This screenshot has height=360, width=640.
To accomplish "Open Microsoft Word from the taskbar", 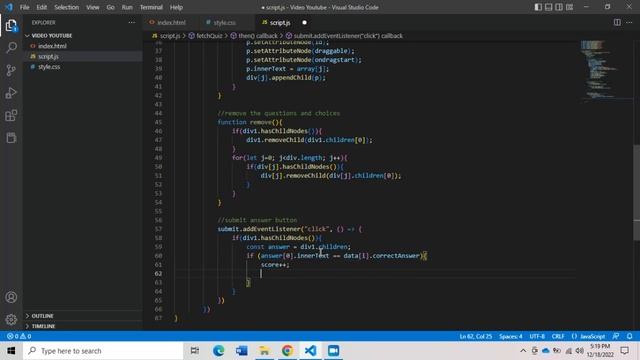I will click(x=241, y=351).
